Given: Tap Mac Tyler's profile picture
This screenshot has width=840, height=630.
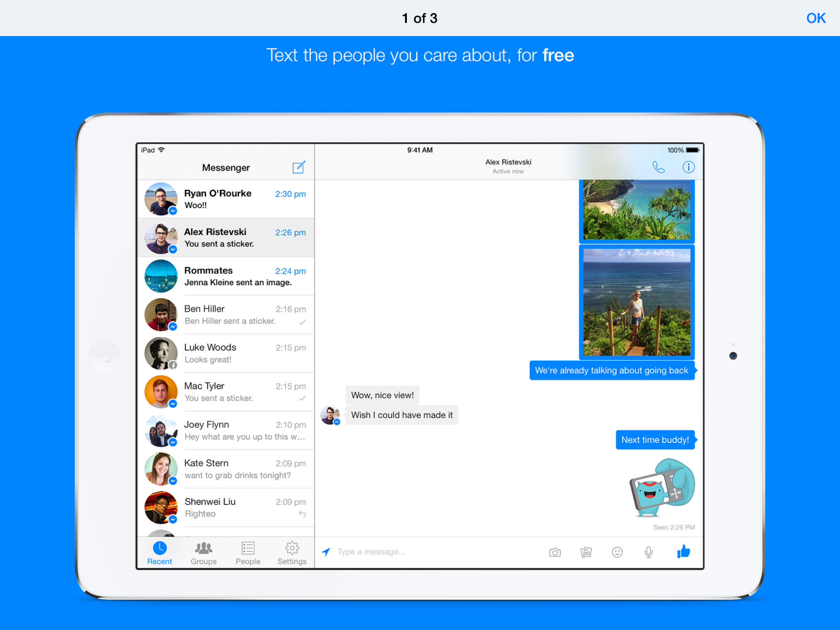Looking at the screenshot, I should point(161,392).
